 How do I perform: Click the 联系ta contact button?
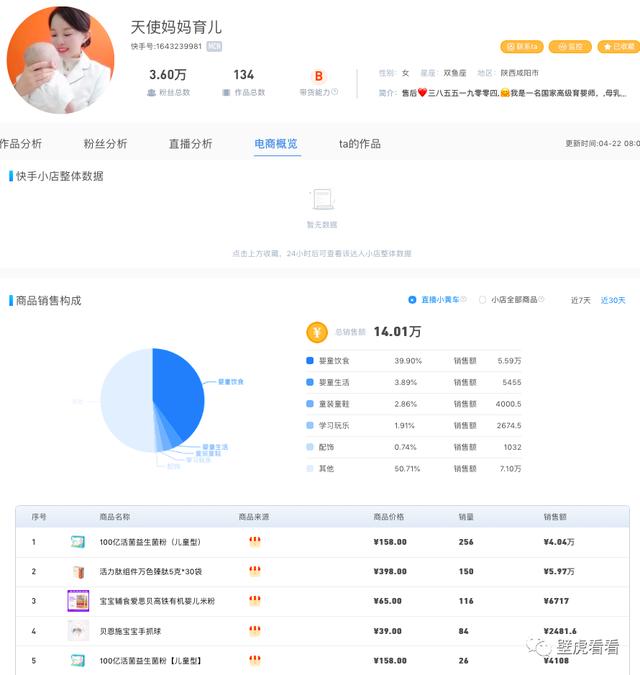pyautogui.click(x=522, y=46)
